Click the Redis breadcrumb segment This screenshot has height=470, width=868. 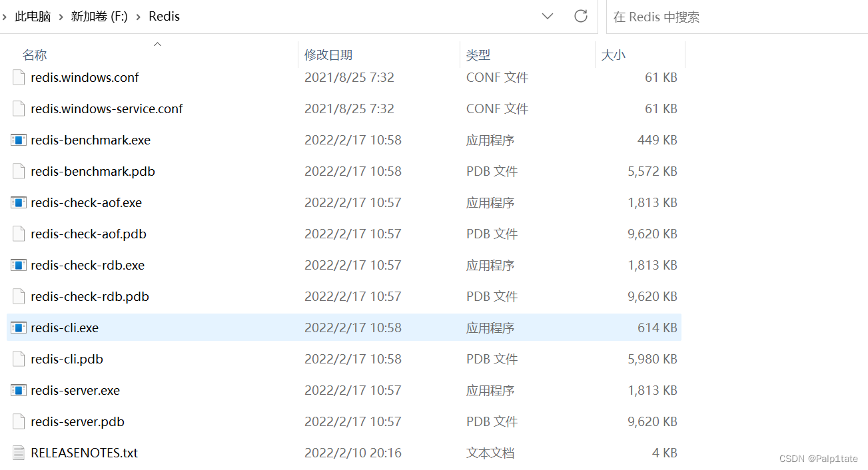[x=164, y=17]
